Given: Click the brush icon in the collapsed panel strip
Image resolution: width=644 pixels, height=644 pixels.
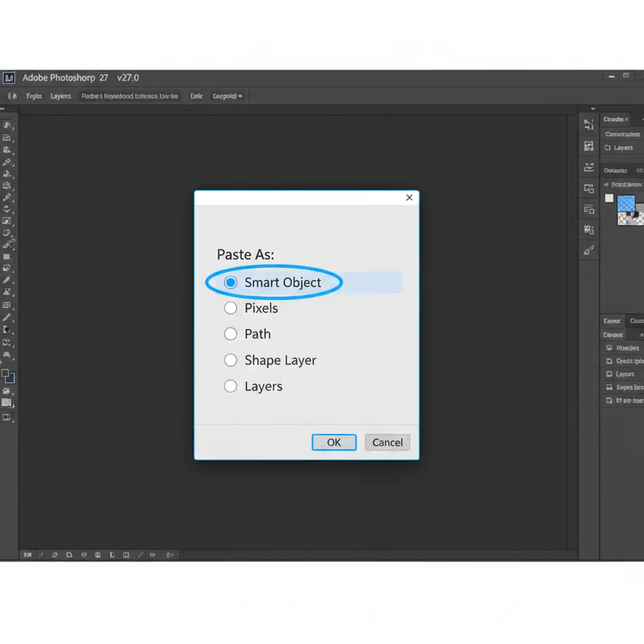Looking at the screenshot, I should [589, 250].
